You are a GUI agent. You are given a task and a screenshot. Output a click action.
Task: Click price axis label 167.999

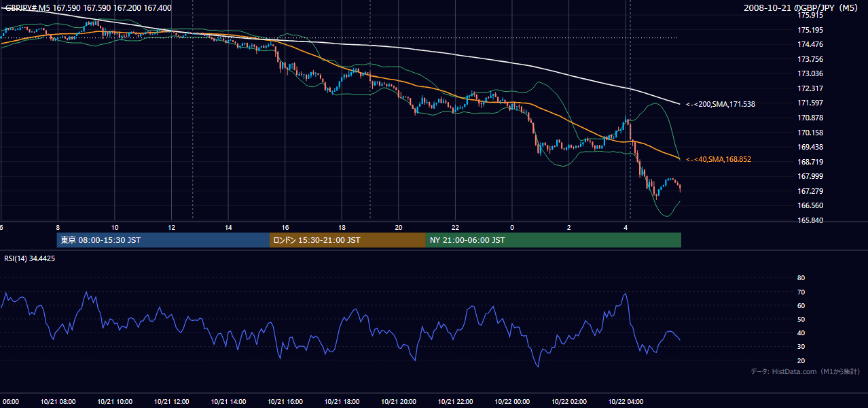(x=810, y=176)
